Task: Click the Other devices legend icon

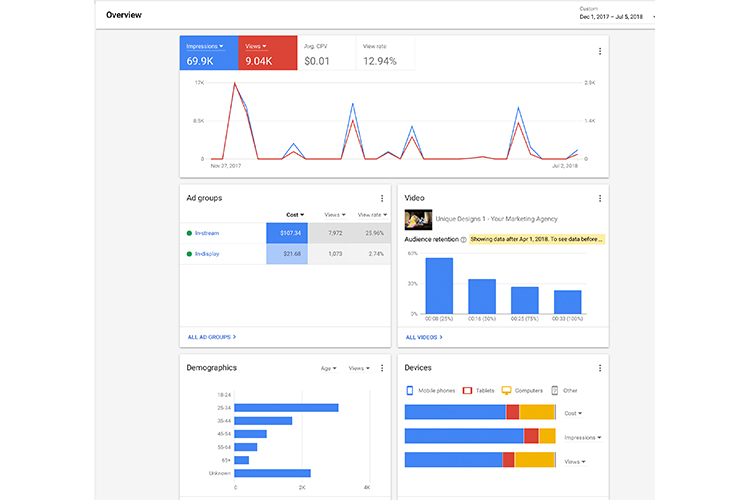Action: [554, 390]
